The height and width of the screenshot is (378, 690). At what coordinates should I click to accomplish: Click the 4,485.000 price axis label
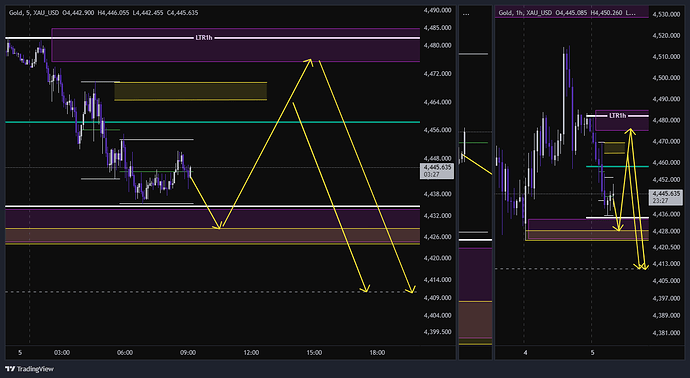coord(437,28)
